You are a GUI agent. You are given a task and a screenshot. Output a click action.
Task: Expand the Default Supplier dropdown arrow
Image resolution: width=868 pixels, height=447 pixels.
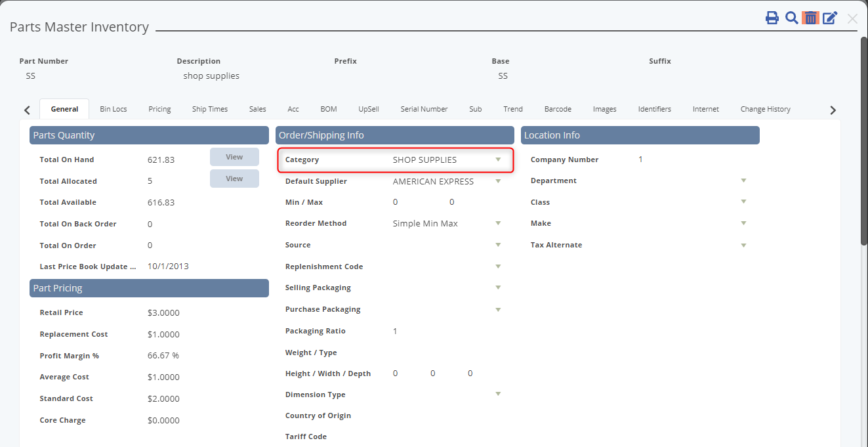click(x=498, y=181)
